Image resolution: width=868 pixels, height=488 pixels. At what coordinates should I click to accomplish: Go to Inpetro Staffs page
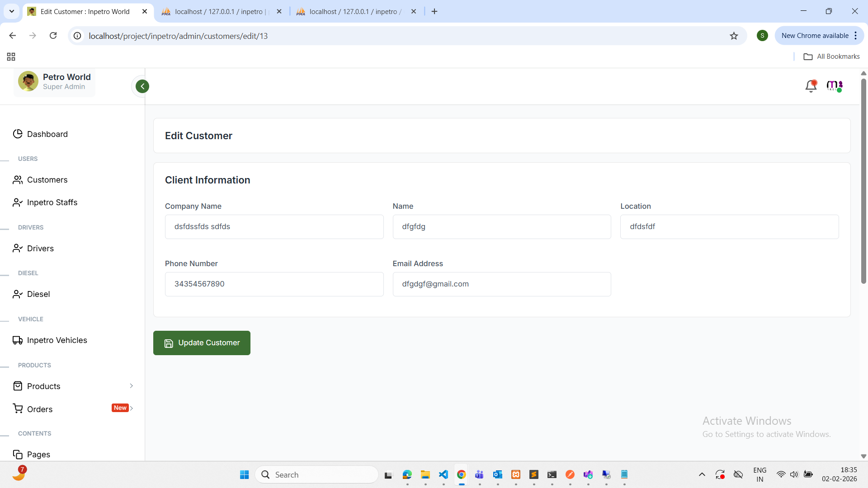tap(52, 202)
